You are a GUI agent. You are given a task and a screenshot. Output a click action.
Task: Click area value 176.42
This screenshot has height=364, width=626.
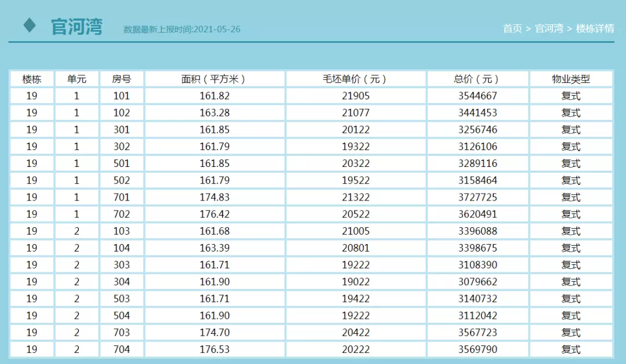(215, 214)
